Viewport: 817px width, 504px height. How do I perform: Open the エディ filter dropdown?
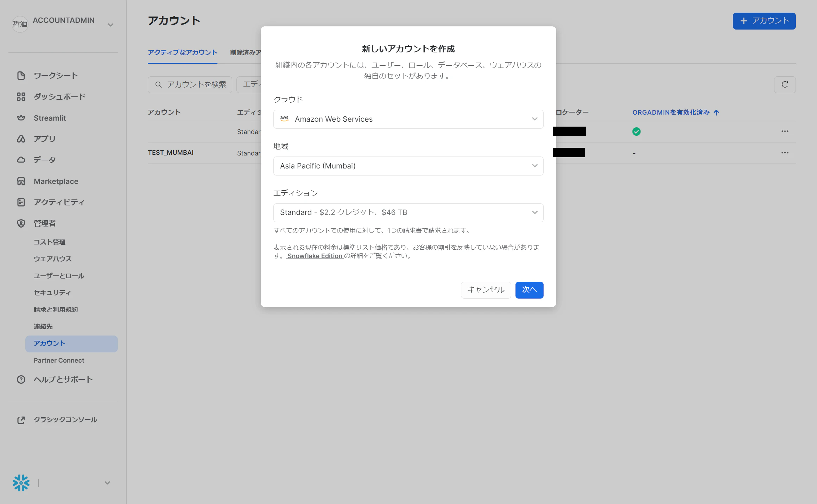(x=249, y=85)
